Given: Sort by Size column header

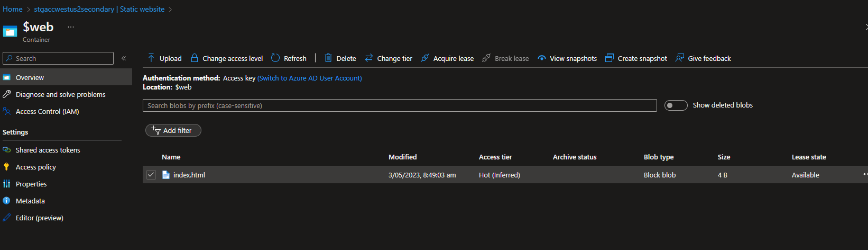Looking at the screenshot, I should (724, 157).
